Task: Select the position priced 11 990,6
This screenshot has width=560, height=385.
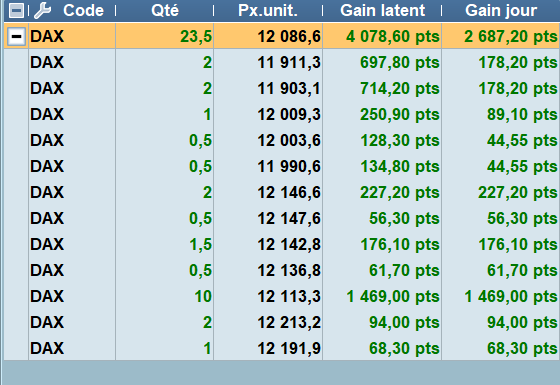Action: pyautogui.click(x=289, y=166)
